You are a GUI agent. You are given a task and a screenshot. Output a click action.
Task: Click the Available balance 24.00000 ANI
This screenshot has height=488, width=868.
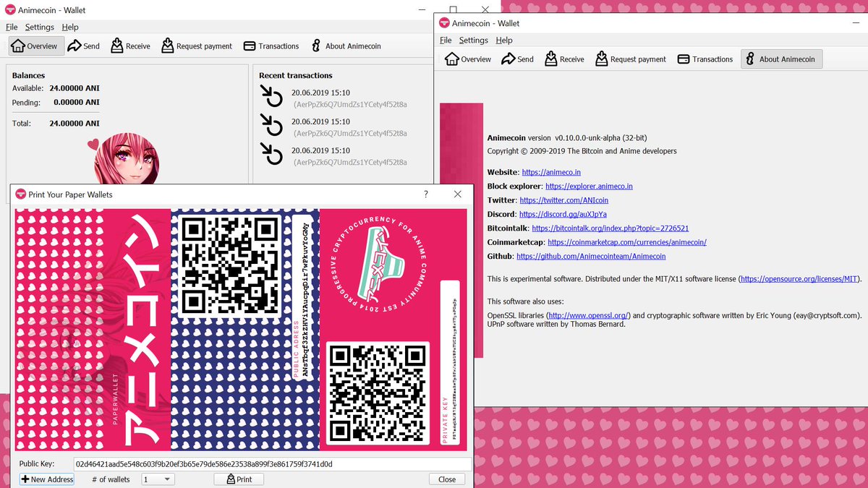74,88
